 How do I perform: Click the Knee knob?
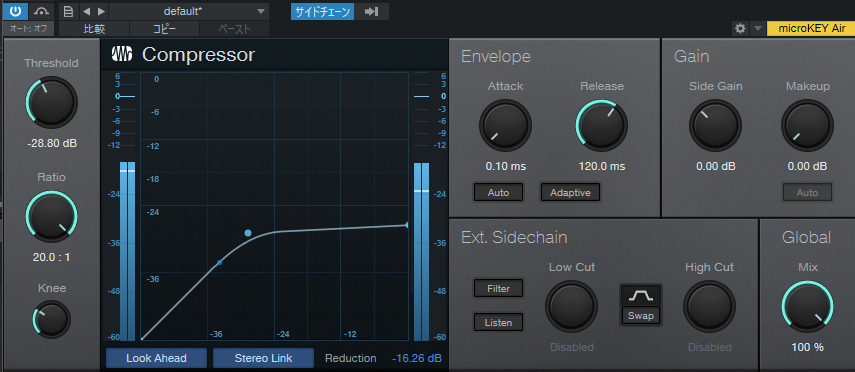pyautogui.click(x=51, y=320)
